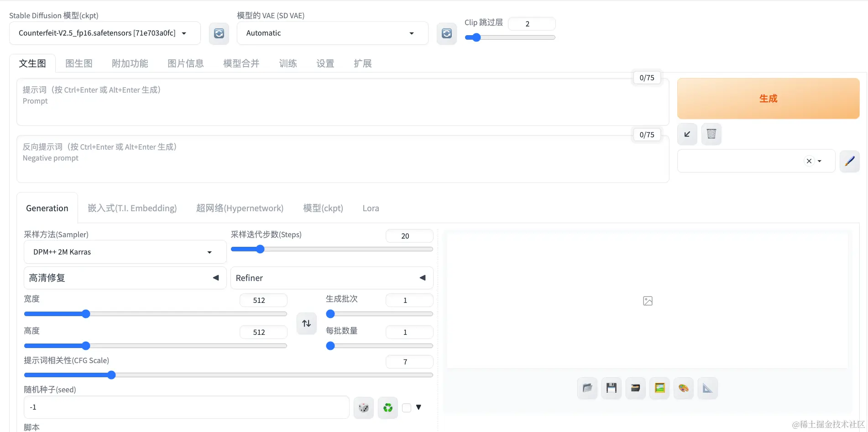Viewport: 868px width, 432px height.
Task: Click the seed input field
Action: (187, 407)
